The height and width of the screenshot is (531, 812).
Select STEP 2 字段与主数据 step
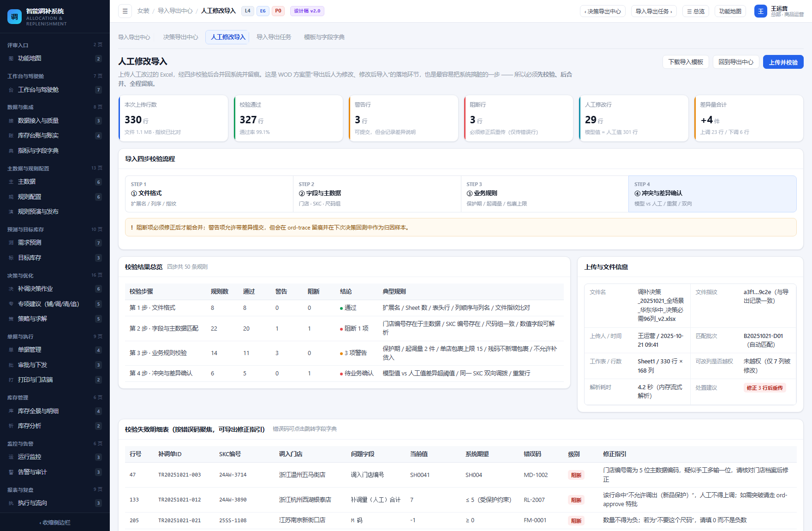(x=377, y=194)
